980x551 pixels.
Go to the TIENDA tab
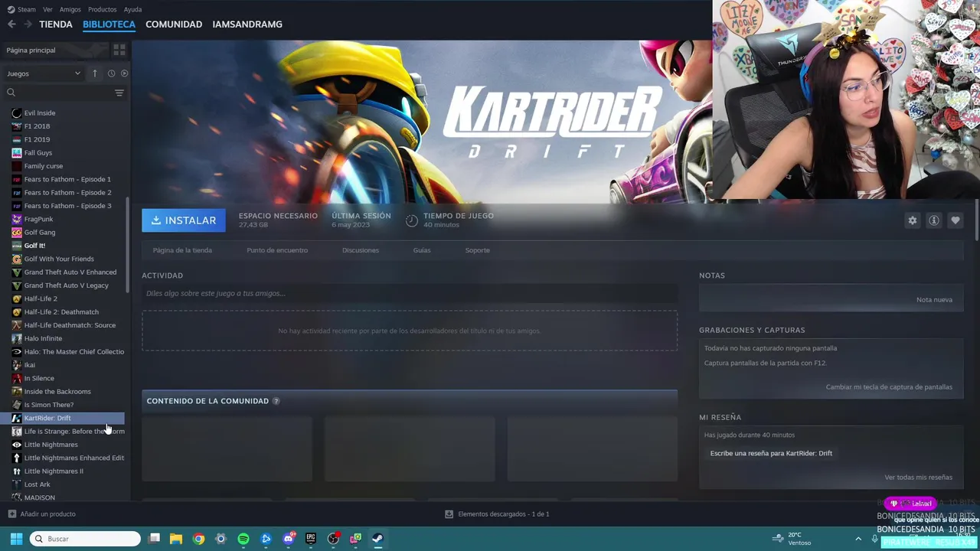tap(56, 24)
